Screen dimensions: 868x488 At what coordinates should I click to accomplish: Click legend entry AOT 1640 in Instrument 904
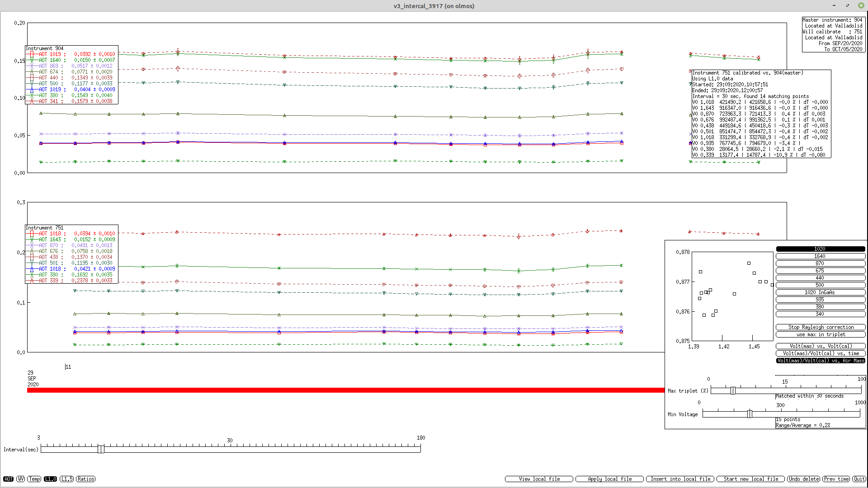[71, 60]
